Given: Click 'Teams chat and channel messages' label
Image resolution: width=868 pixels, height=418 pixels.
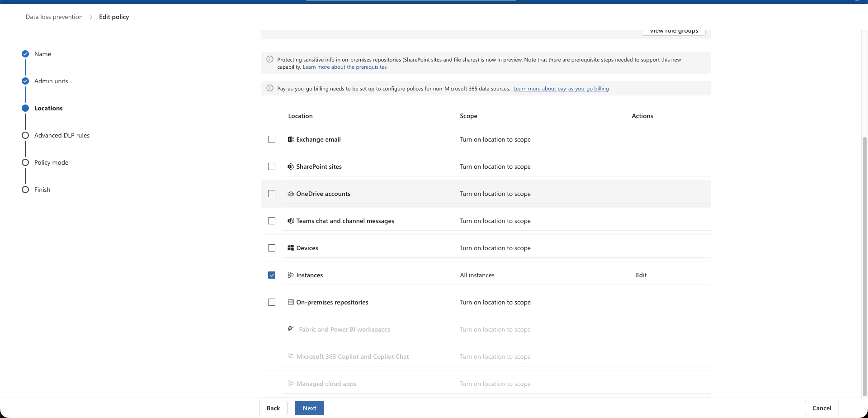Looking at the screenshot, I should tap(345, 221).
